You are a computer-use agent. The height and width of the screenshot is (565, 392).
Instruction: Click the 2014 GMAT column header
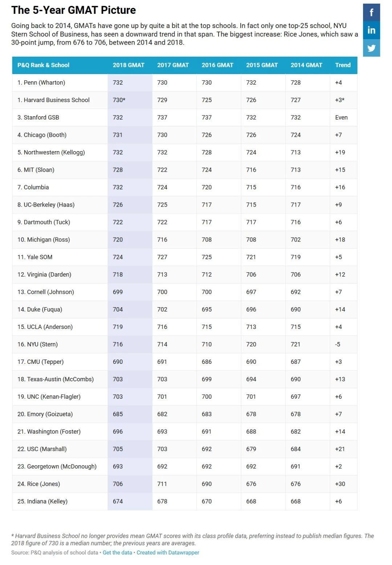[306, 65]
